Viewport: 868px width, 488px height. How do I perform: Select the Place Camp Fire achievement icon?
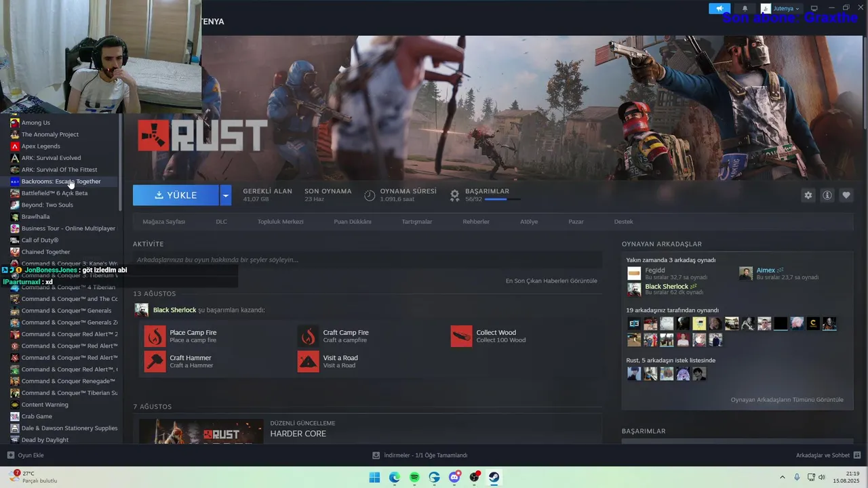155,336
